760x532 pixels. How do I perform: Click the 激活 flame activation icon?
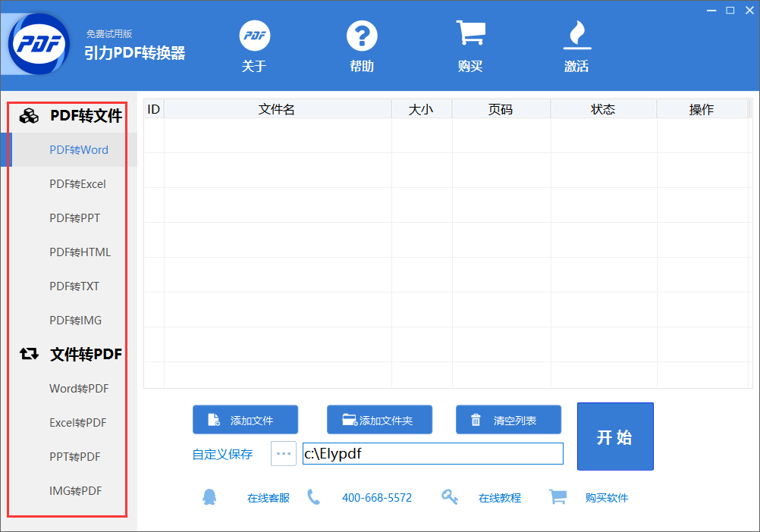point(577,34)
